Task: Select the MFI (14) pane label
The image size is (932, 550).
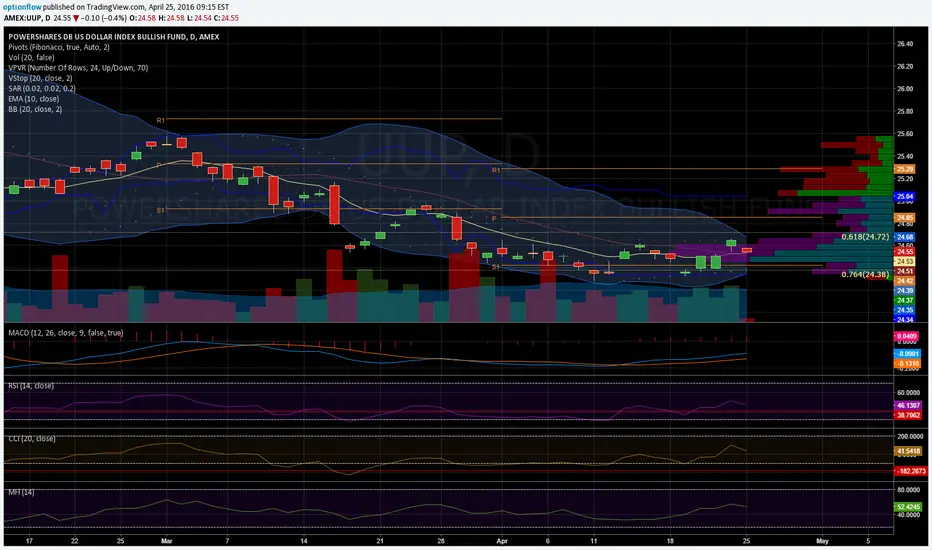Action: click(x=21, y=492)
